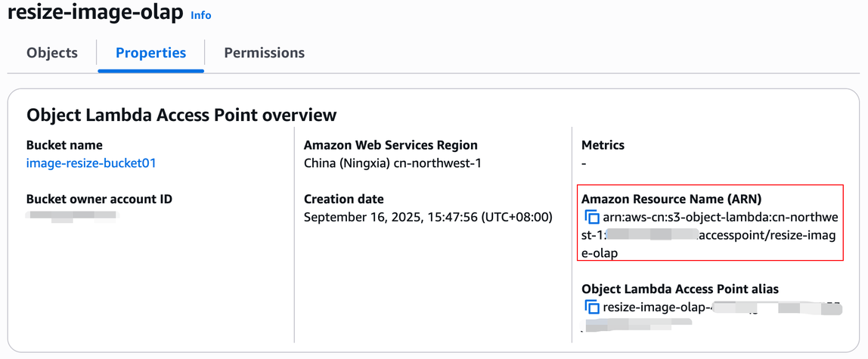868x359 pixels.
Task: Open the Info link beside the title
Action: [201, 15]
